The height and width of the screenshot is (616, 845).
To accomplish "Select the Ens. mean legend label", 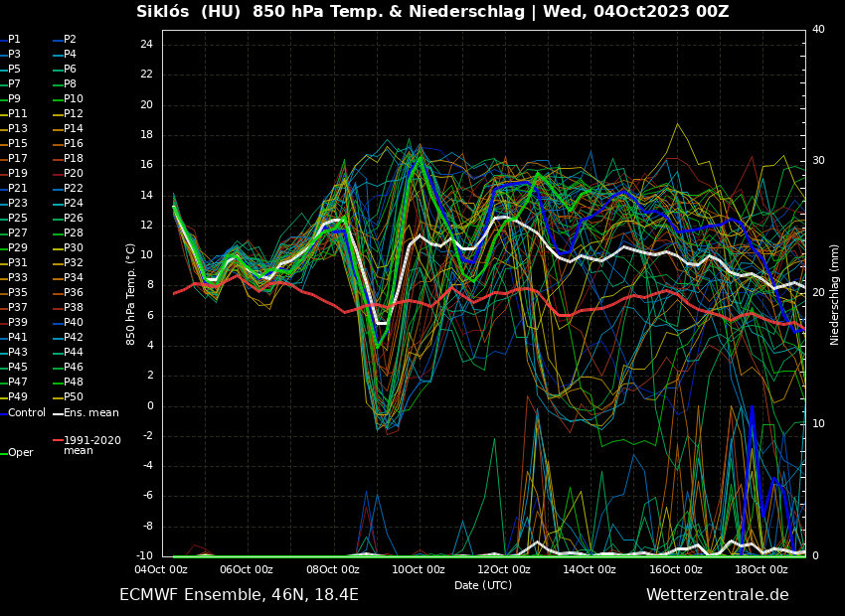I will click(90, 412).
